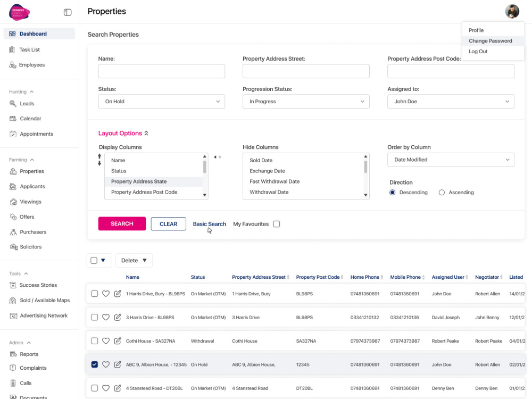The height and width of the screenshot is (399, 532).
Task: Open the Assigned to dropdown
Action: click(x=451, y=102)
